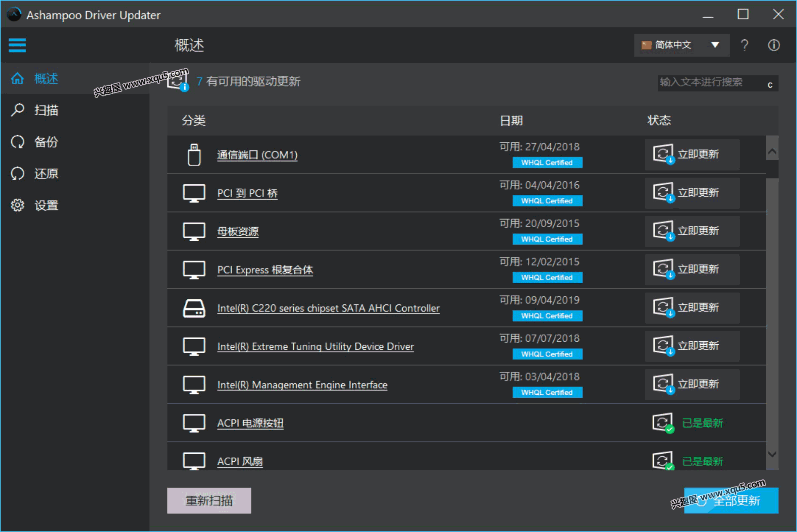
Task: Open the PCI Express 根复合体 link
Action: [x=265, y=270]
